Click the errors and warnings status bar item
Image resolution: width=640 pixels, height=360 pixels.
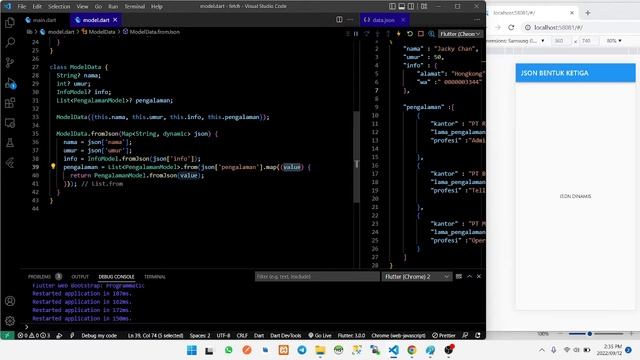pos(34,336)
